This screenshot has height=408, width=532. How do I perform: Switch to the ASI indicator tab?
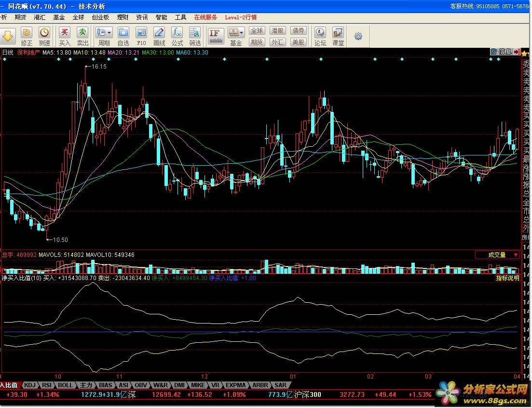123,385
